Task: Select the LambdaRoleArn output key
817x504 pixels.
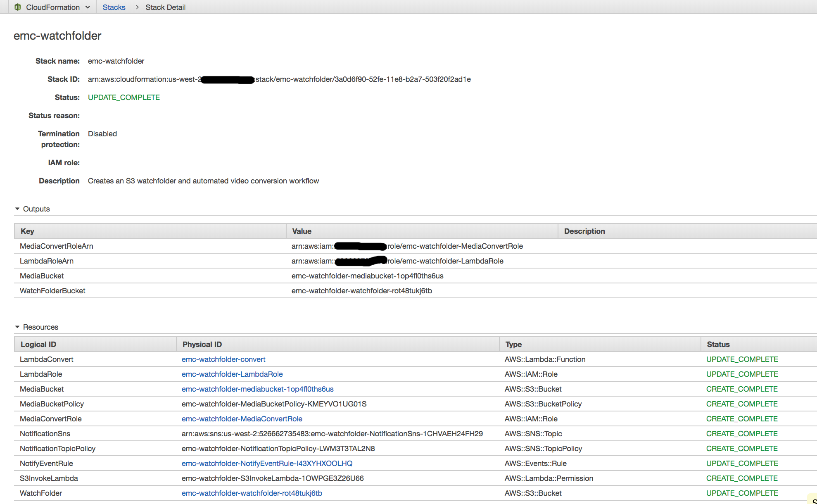Action: 47,261
